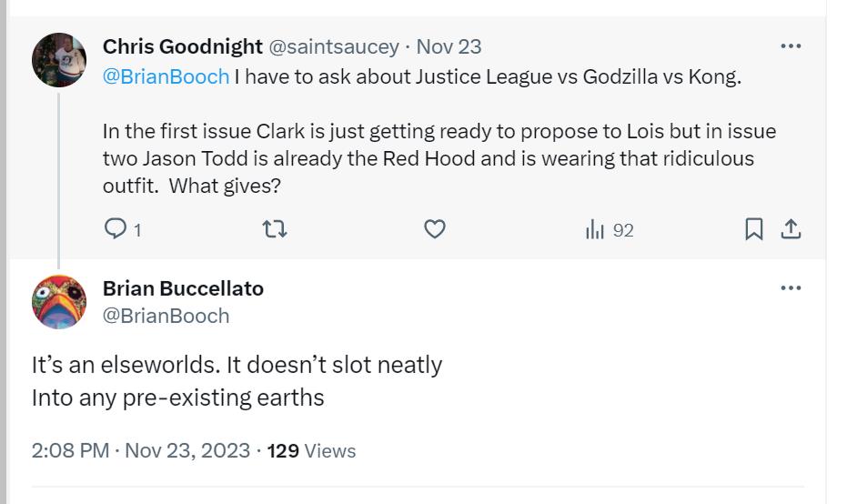The image size is (847, 504).
Task: Open the 2:08 PM · Nov 23, 2023 timestamp
Action: (x=140, y=450)
